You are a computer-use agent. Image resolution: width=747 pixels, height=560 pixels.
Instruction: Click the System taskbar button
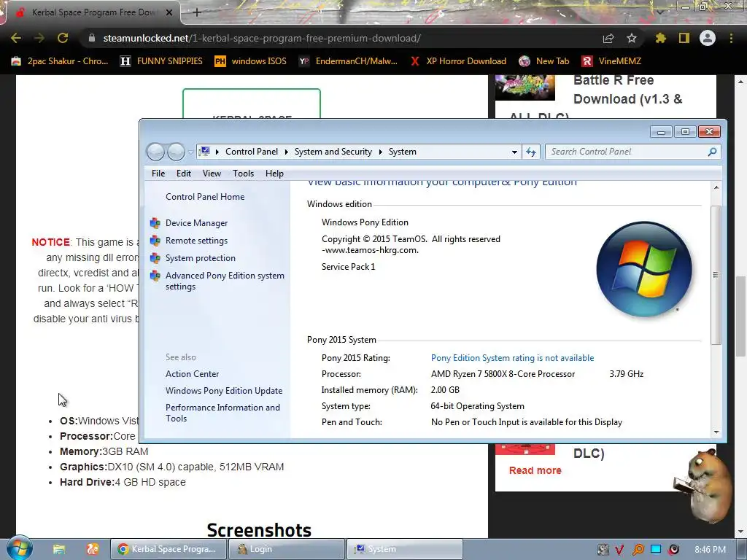click(404, 549)
